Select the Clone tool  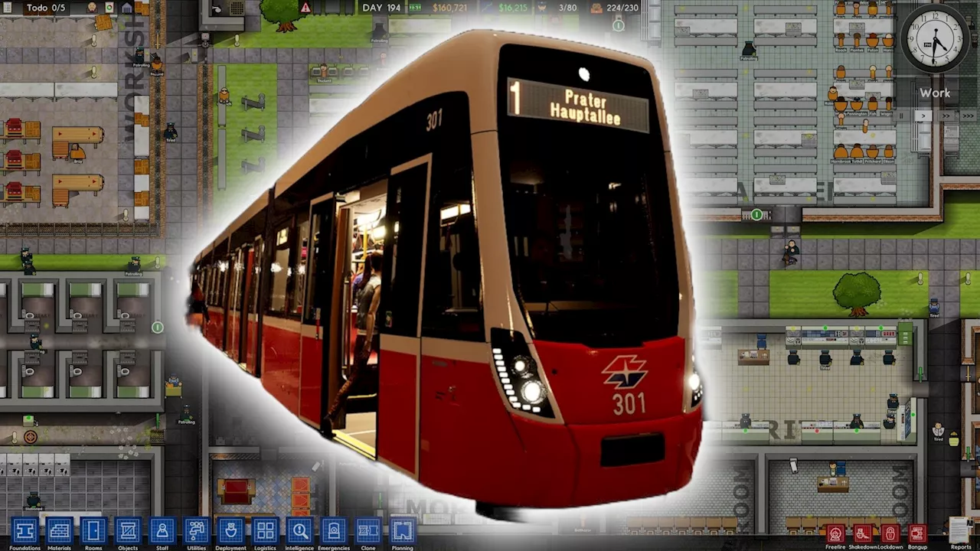coord(368,530)
